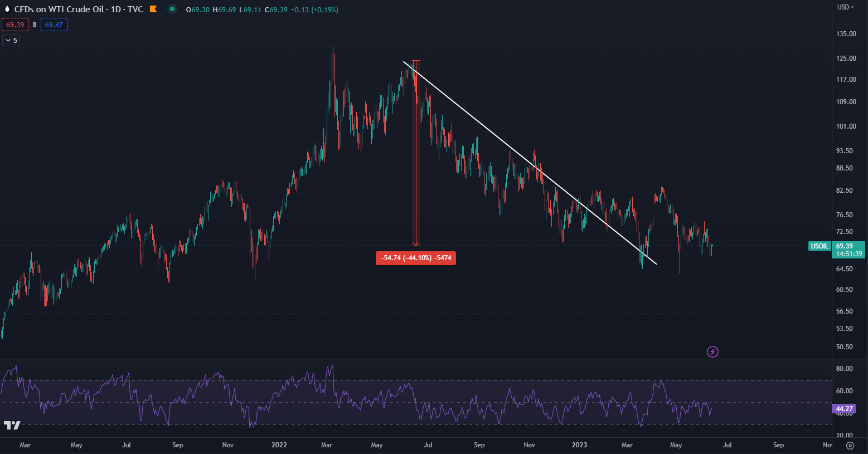
Task: Click the 125.00 level on price scale
Action: point(846,58)
